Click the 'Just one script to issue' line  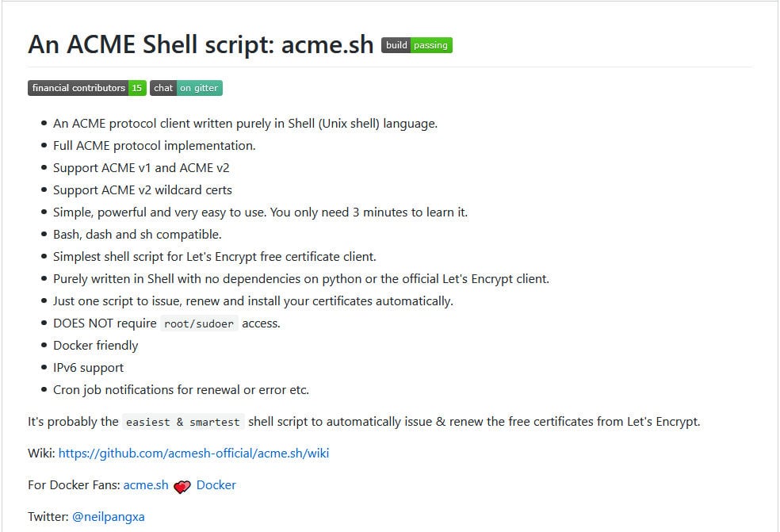click(253, 301)
